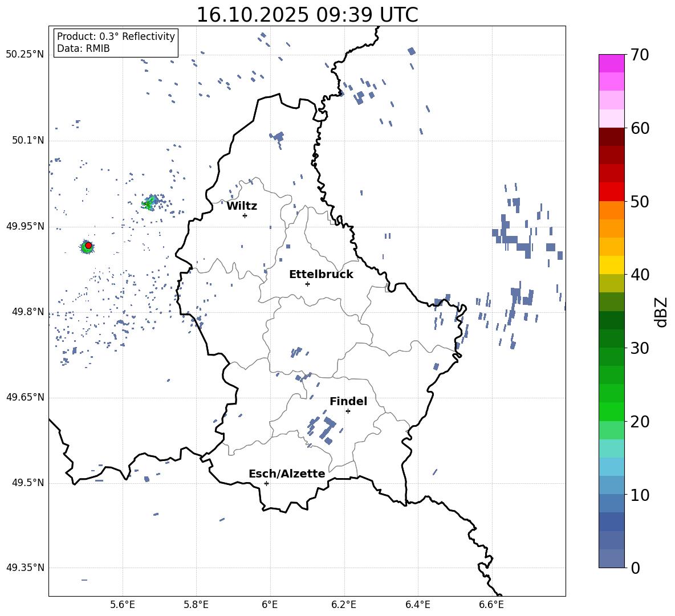Image resolution: width=675 pixels, height=616 pixels.
Task: Click the green echo cluster northwest of Wiltz
Action: click(x=149, y=202)
